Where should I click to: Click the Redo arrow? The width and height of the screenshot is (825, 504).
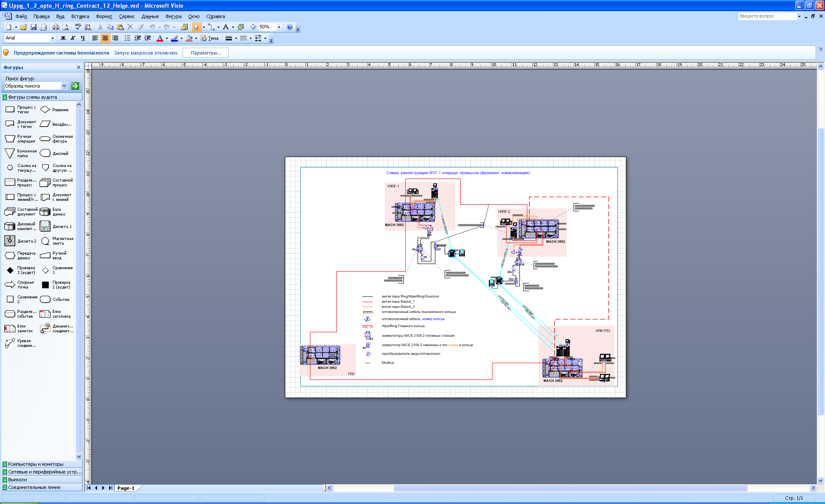coord(167,27)
